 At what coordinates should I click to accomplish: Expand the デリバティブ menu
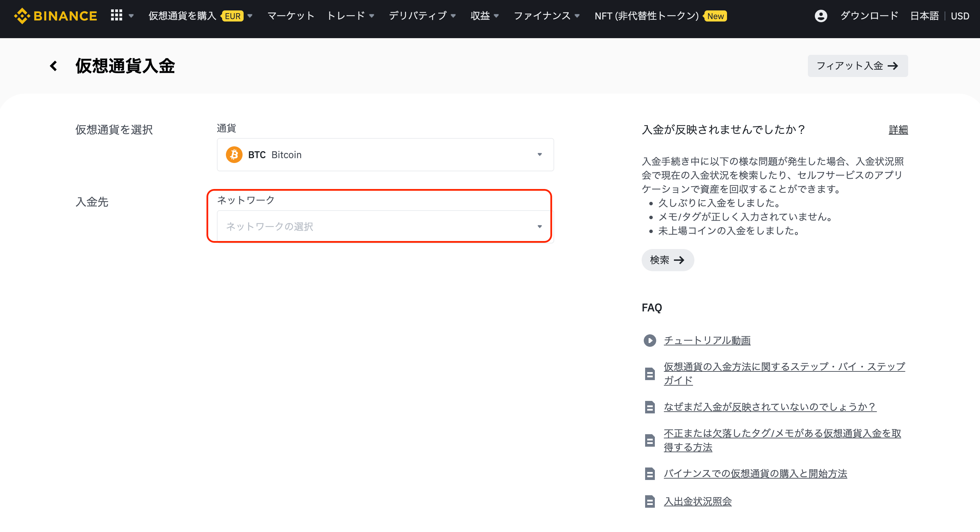(x=422, y=16)
